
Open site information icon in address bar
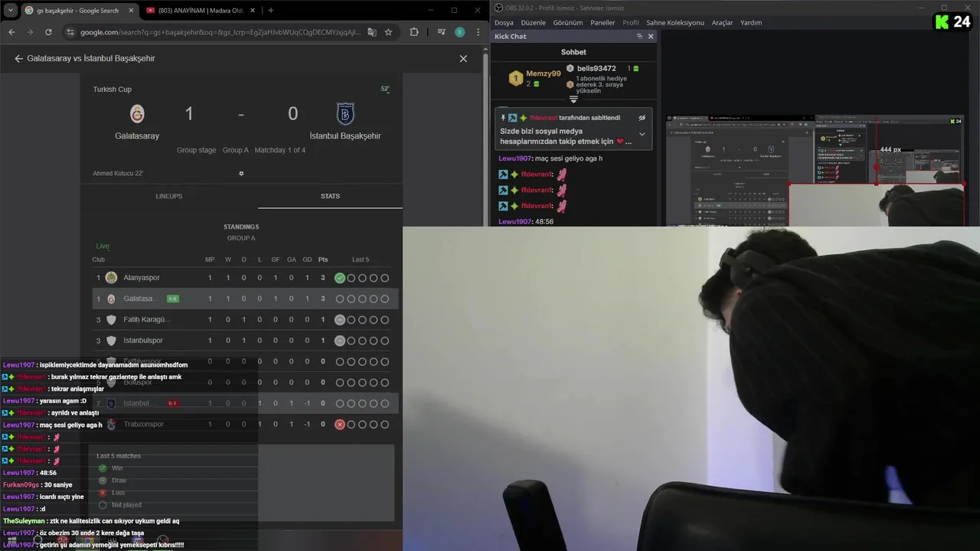(70, 32)
